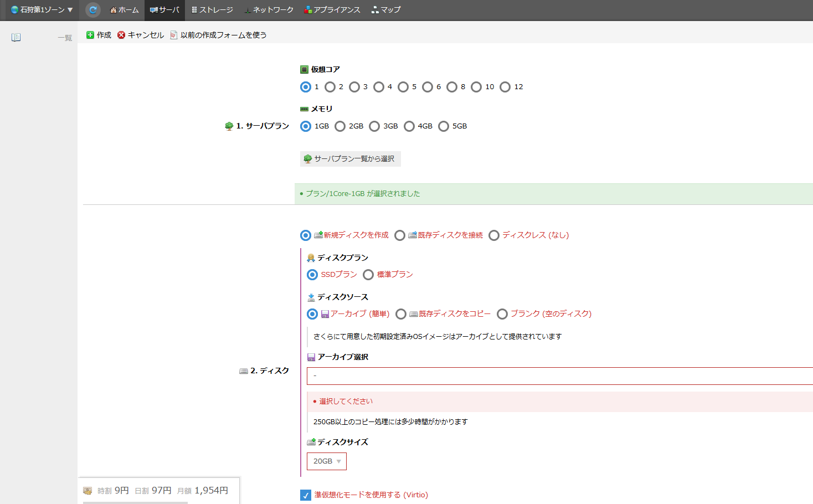This screenshot has height=504, width=813.
Task: Expand the アーカイブ選択 dropdown field
Action: [x=559, y=376]
